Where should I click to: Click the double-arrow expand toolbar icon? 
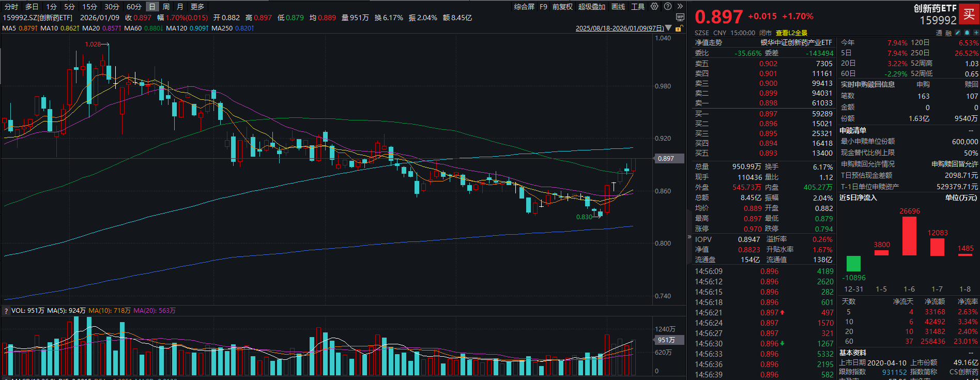680,7
